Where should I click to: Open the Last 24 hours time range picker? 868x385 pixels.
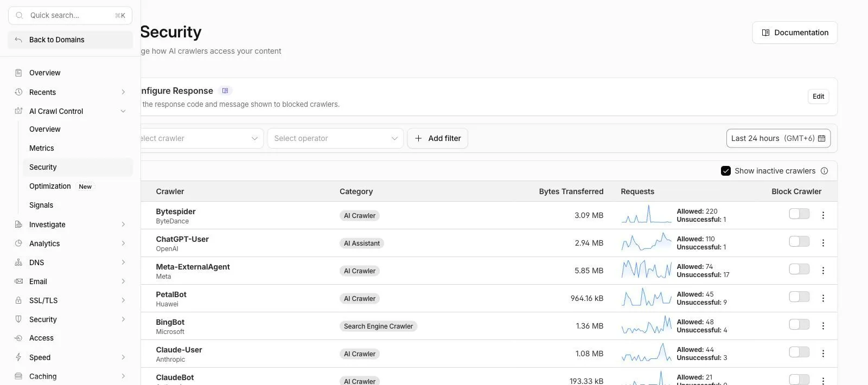(778, 138)
